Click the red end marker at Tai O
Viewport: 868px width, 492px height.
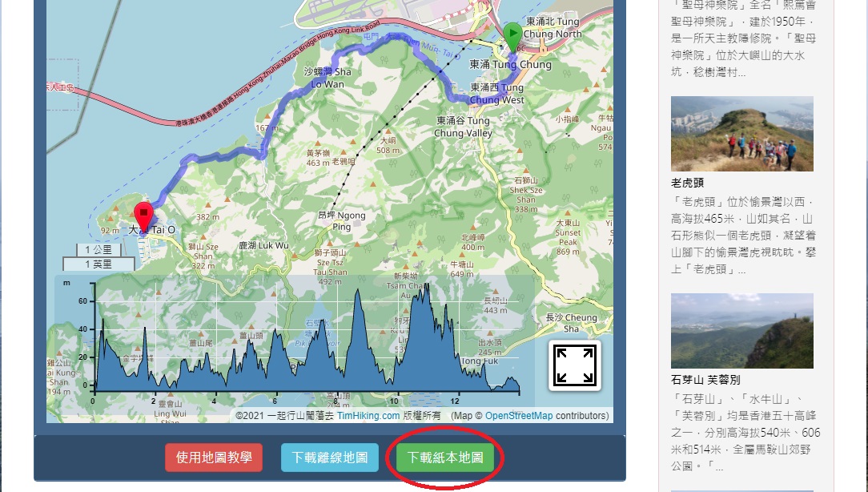[x=143, y=217]
